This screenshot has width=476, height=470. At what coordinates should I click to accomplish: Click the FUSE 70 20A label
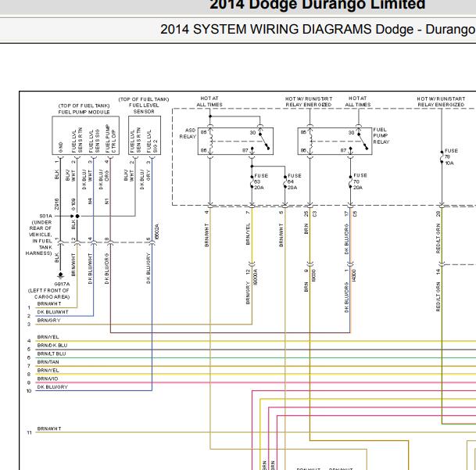(360, 181)
